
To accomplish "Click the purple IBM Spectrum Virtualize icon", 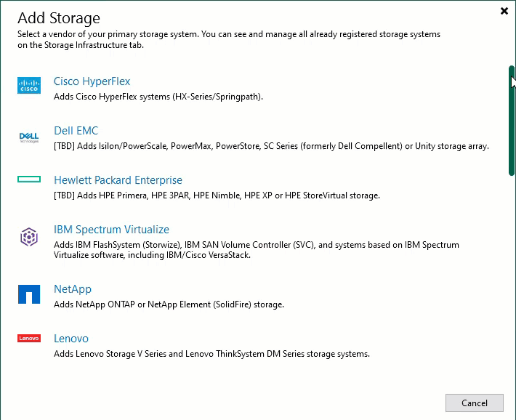I will pyautogui.click(x=29, y=237).
